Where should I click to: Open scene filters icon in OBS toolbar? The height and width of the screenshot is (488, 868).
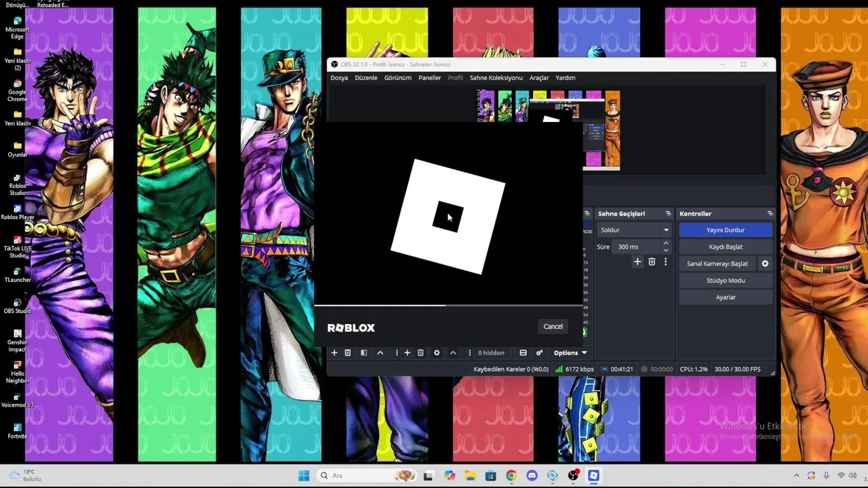[x=363, y=352]
